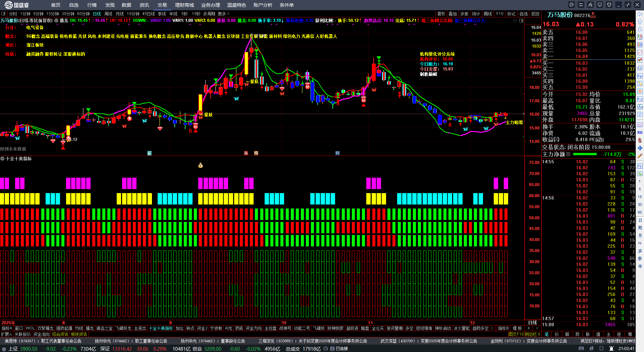Viewport: 644px width, 352px height.
Task: Click the F12 sidebar icon
Action: (x=640, y=99)
